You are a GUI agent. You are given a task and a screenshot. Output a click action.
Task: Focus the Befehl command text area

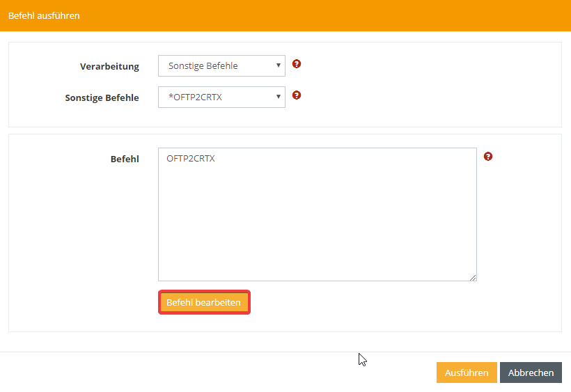pos(317,209)
